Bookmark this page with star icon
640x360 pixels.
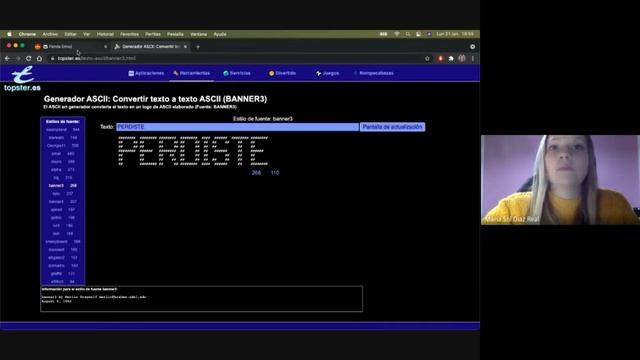[x=427, y=58]
